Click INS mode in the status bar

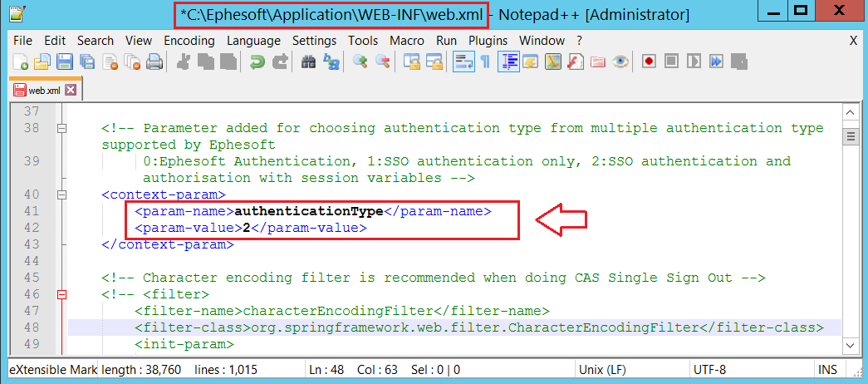point(828,370)
